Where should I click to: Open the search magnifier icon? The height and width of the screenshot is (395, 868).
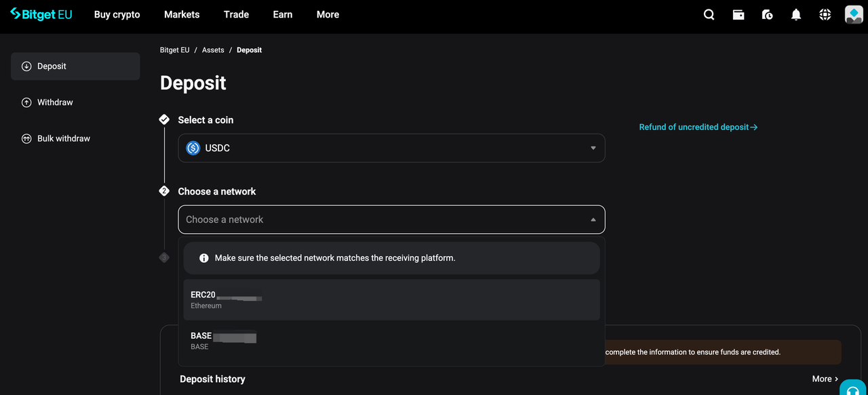coord(709,14)
